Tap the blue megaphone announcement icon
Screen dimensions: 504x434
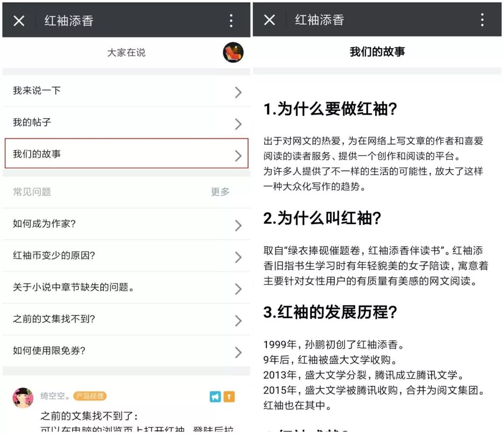215,397
